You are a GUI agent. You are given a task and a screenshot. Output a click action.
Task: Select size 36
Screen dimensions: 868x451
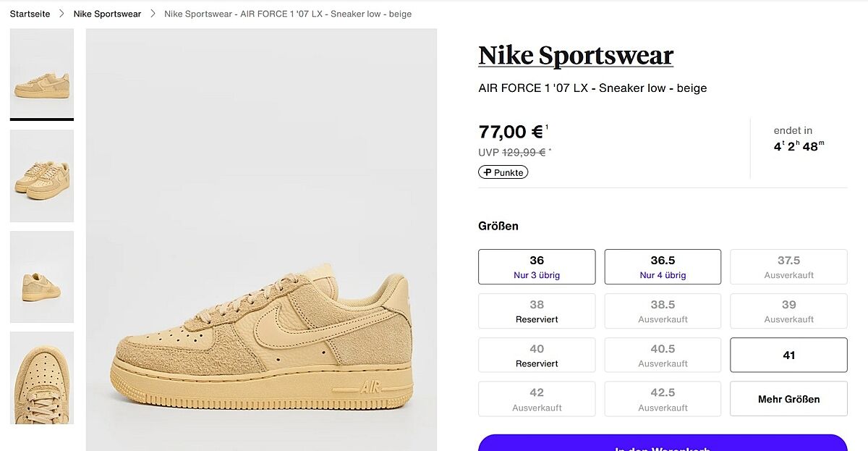537,267
